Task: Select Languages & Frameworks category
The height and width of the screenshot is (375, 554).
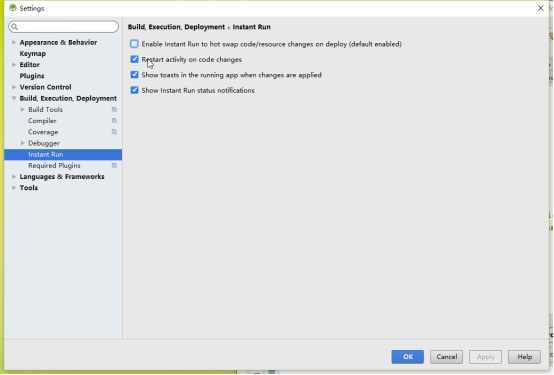Action: [62, 176]
